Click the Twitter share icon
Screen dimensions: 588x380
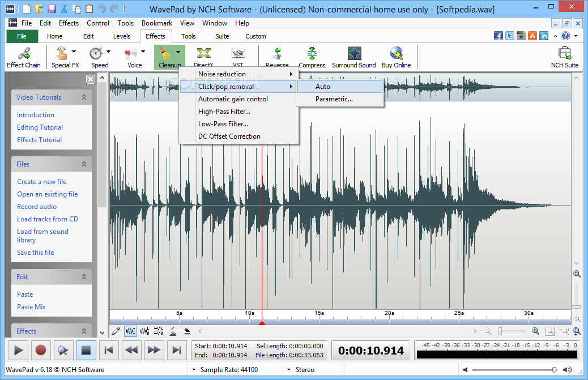coord(510,36)
